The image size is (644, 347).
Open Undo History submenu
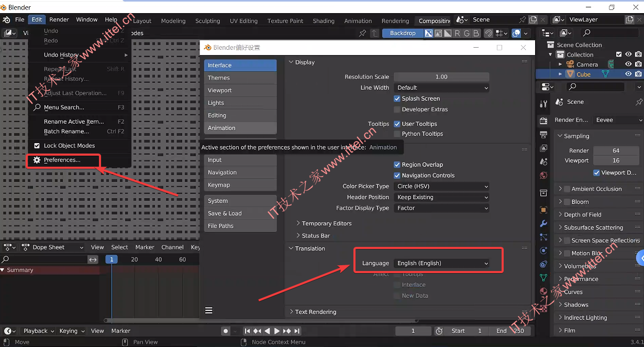[61, 55]
